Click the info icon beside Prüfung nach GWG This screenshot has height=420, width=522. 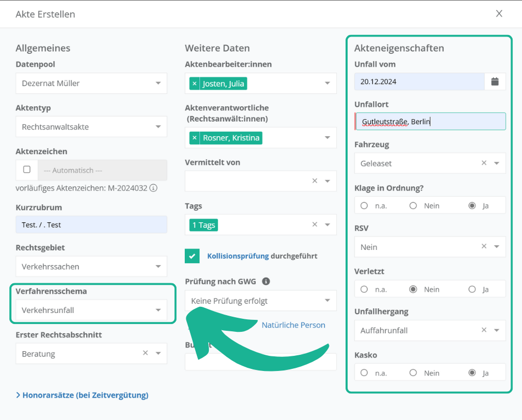pyautogui.click(x=266, y=281)
